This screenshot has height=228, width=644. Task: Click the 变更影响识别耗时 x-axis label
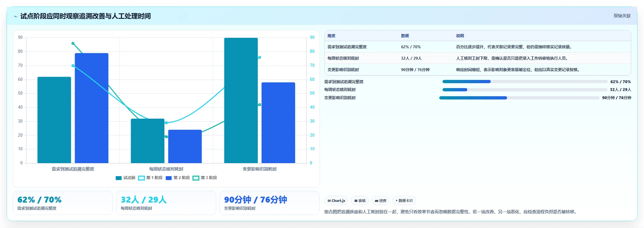(260, 169)
